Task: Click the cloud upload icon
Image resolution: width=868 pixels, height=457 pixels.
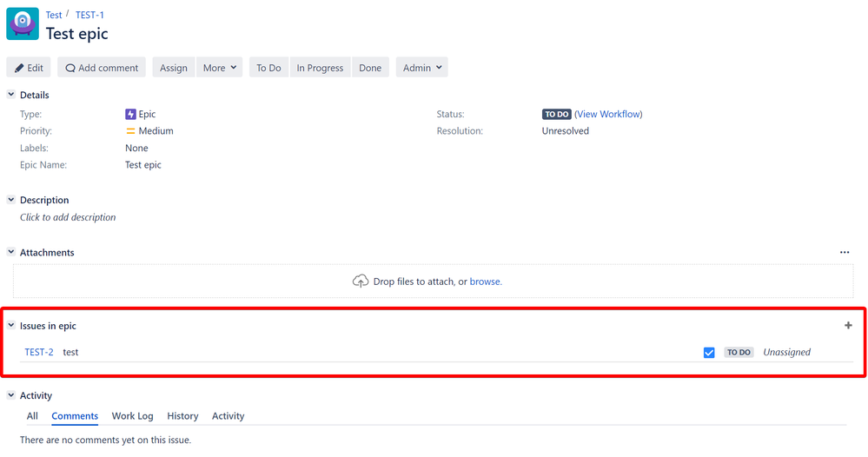Action: tap(361, 281)
